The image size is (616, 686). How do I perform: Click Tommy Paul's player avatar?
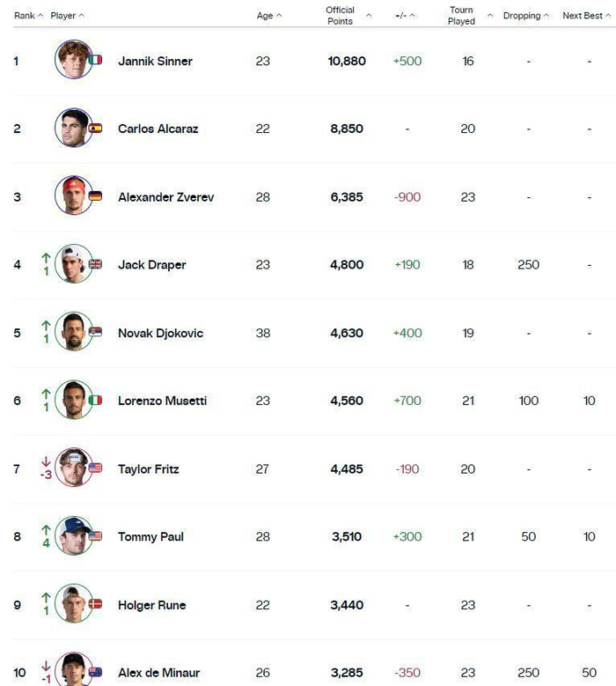[73, 535]
